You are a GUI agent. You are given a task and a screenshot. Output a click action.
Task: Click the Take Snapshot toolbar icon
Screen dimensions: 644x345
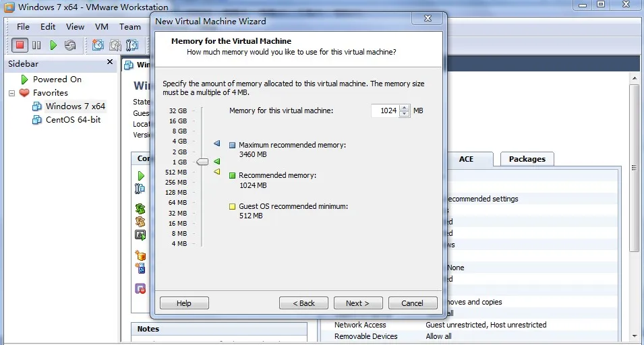(98, 45)
